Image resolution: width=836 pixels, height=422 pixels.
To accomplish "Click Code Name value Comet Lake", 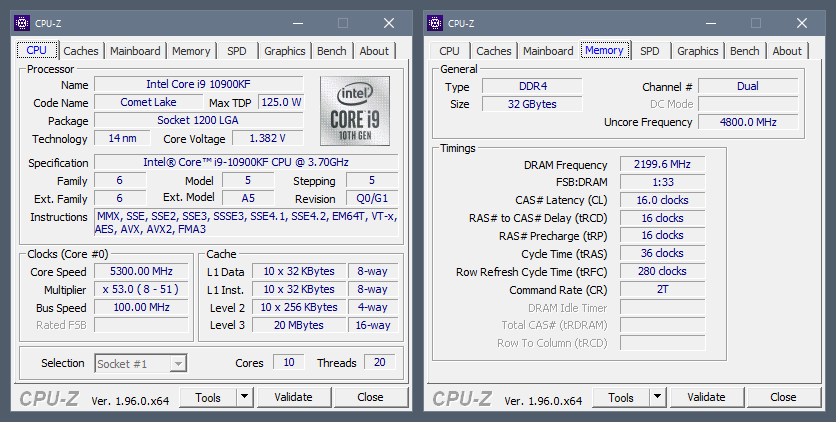I will click(149, 102).
